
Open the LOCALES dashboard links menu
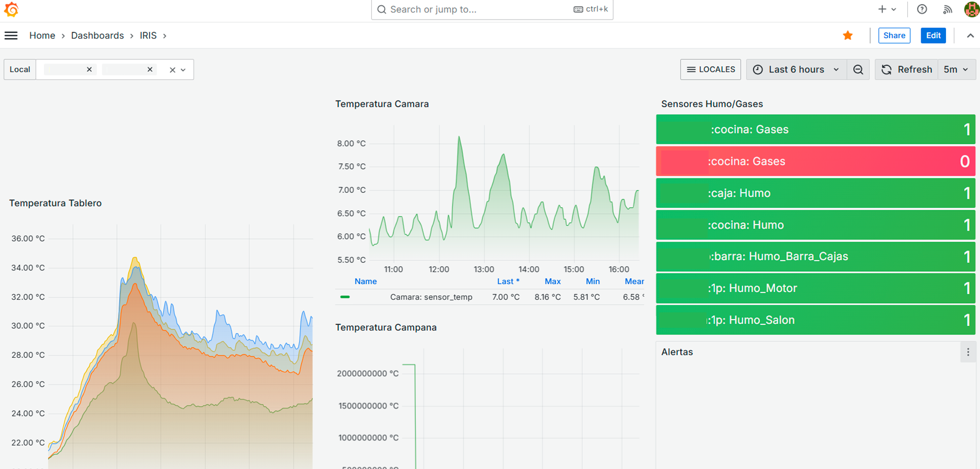[710, 70]
